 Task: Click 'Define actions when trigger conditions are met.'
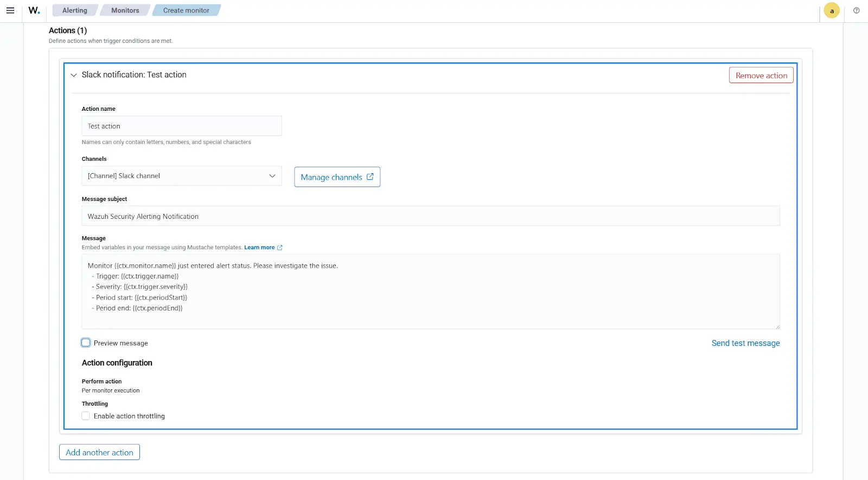tap(111, 41)
